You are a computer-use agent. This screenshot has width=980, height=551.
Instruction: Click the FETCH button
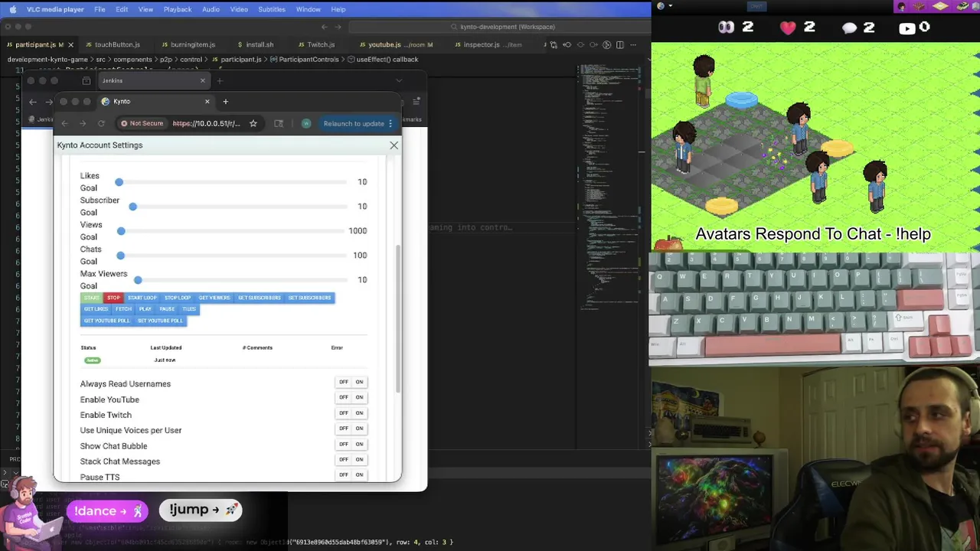[124, 309]
